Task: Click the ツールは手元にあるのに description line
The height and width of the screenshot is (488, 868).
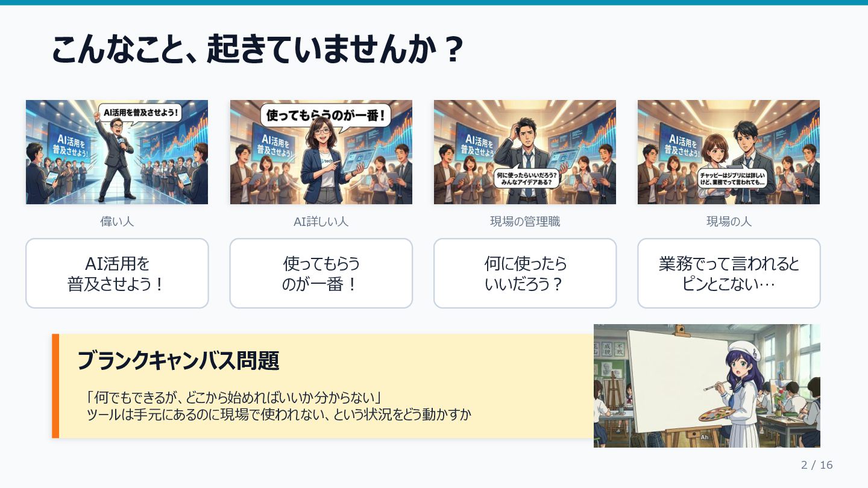Action: (x=278, y=414)
